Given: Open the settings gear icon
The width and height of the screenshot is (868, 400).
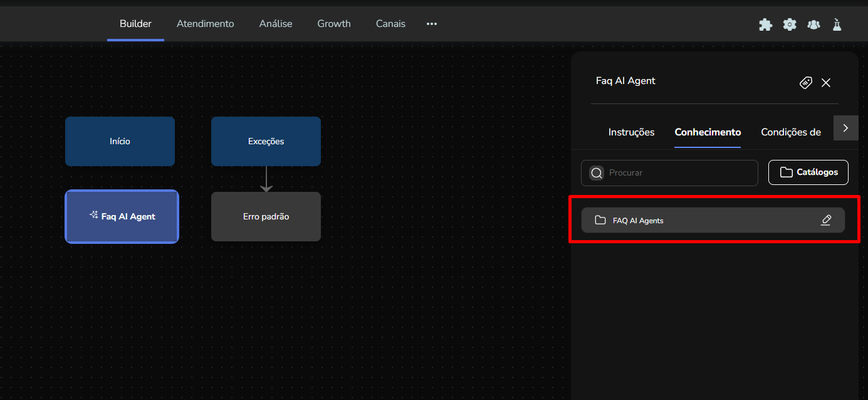Looking at the screenshot, I should click(x=790, y=24).
